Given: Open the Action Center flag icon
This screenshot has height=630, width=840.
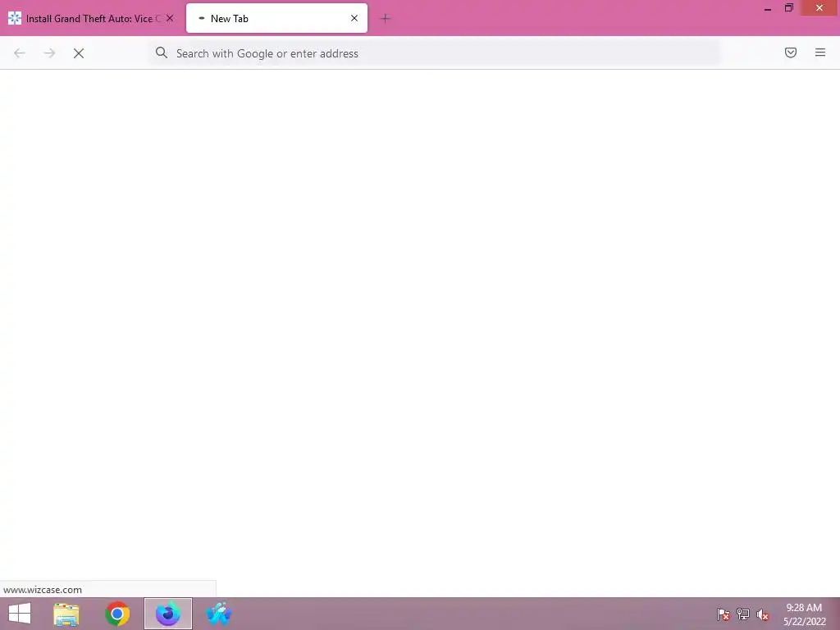Looking at the screenshot, I should [x=724, y=614].
